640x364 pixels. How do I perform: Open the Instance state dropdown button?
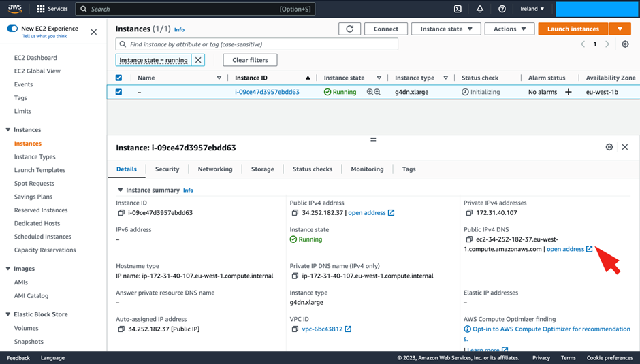(x=446, y=29)
